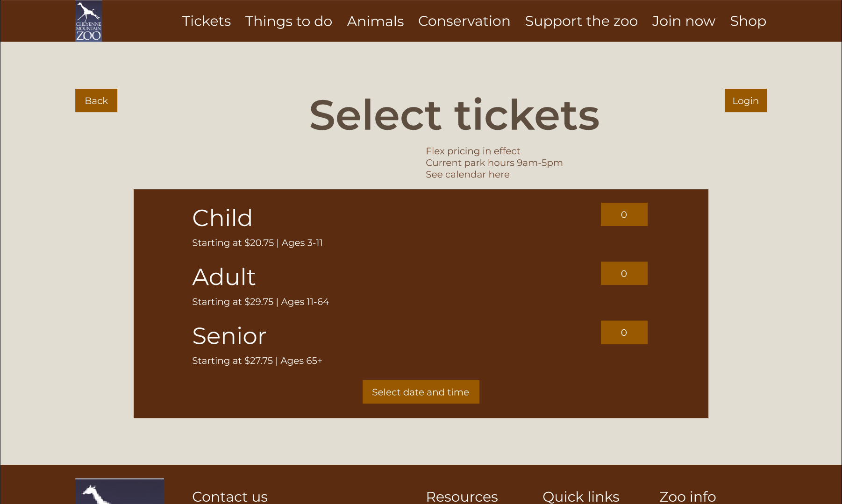The height and width of the screenshot is (504, 842).
Task: Click the Child ticket quantity field
Action: tap(624, 214)
